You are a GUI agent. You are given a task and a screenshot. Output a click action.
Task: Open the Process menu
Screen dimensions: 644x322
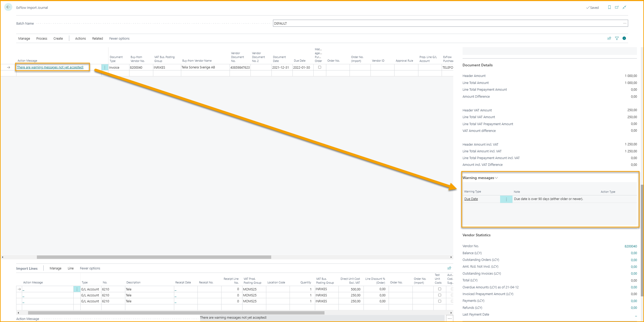(x=42, y=39)
